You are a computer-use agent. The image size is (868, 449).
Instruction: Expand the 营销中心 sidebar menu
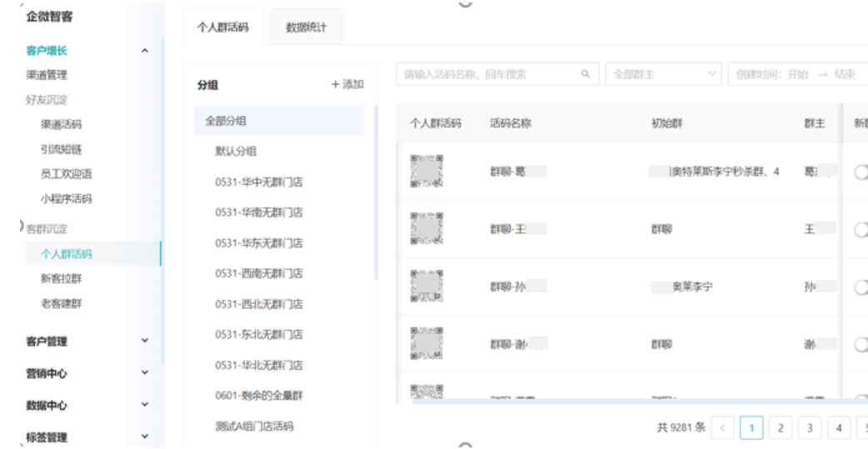[147, 373]
